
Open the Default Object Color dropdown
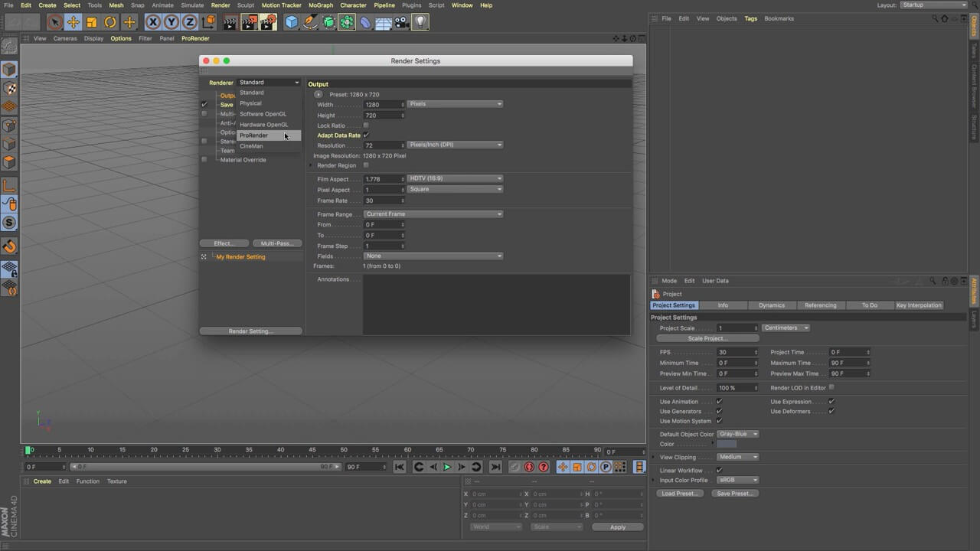[x=738, y=434]
